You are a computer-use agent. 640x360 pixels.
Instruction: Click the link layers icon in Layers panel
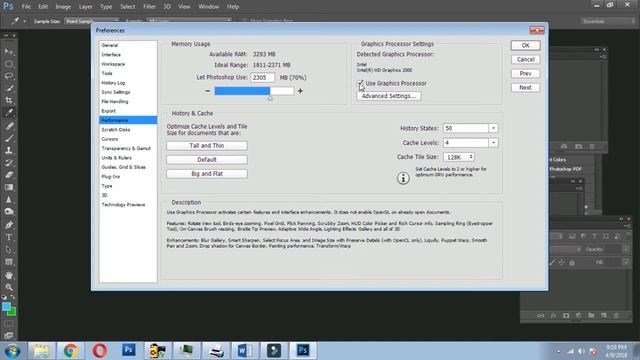coord(540,316)
